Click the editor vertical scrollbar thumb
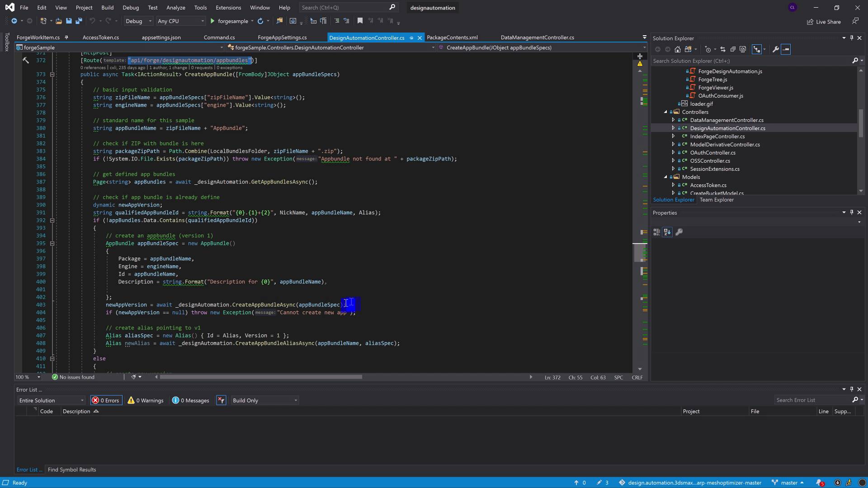This screenshot has height=488, width=868. click(640, 253)
